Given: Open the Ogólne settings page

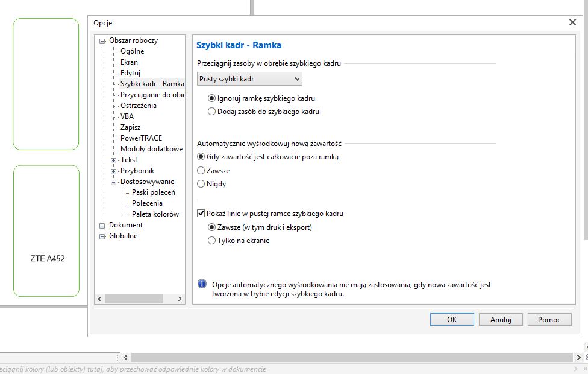Looking at the screenshot, I should tap(132, 51).
